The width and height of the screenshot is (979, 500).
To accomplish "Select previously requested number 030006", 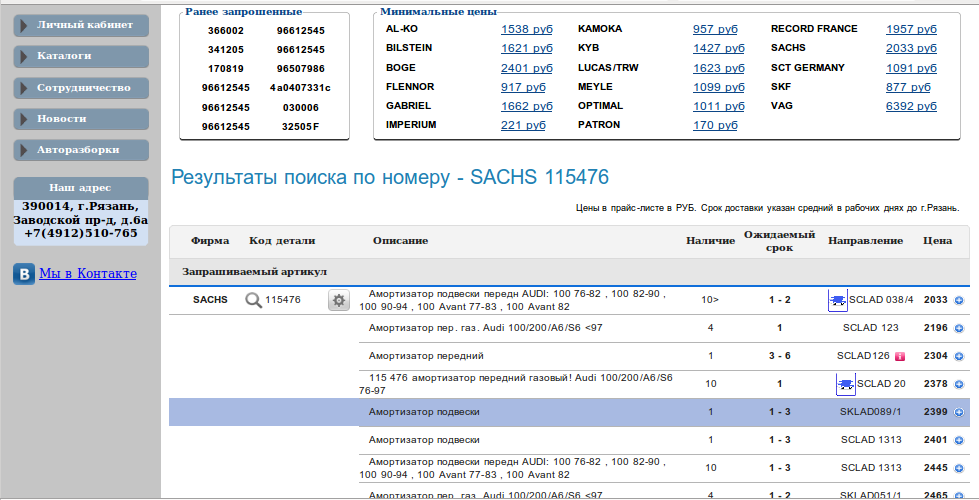I will coord(301,108).
